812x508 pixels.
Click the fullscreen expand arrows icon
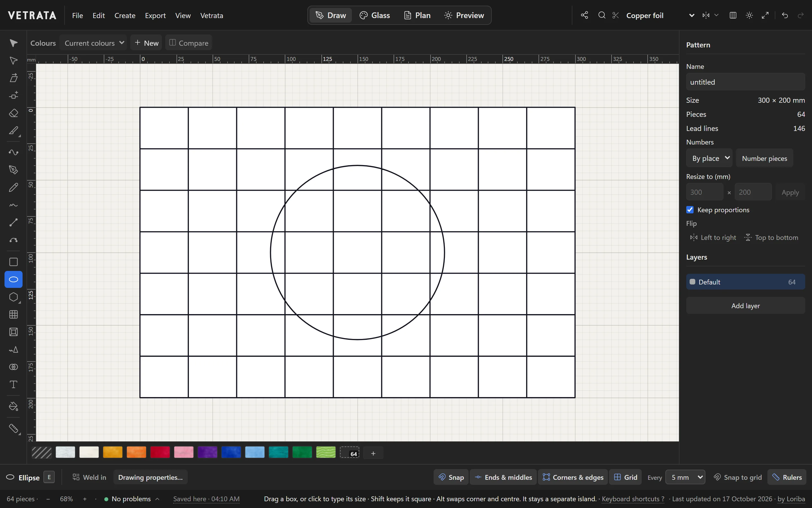pyautogui.click(x=765, y=15)
